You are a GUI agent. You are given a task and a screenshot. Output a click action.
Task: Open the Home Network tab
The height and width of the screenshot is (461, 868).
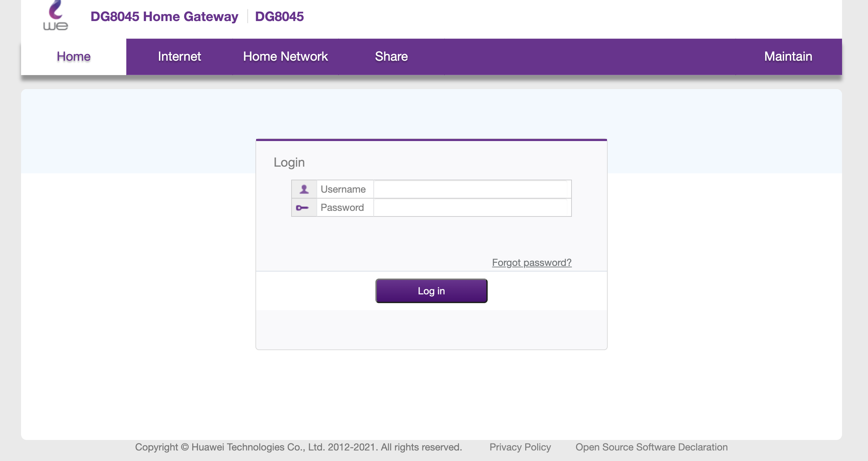click(285, 56)
